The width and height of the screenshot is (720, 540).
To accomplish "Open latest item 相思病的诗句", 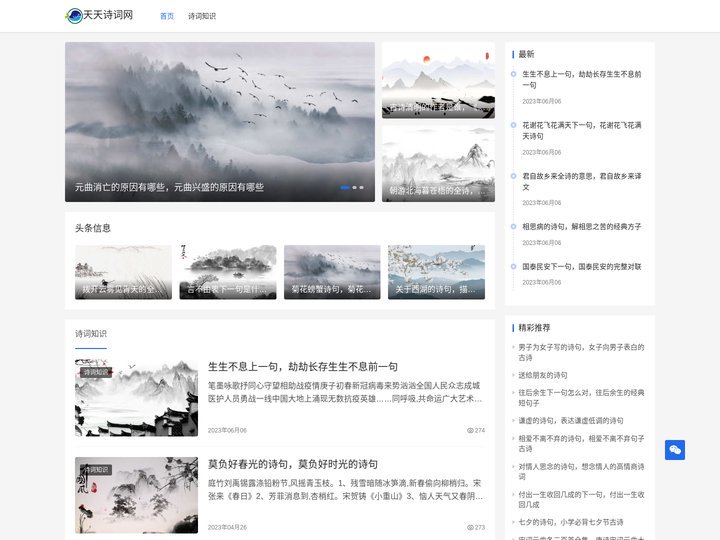I will click(x=581, y=226).
